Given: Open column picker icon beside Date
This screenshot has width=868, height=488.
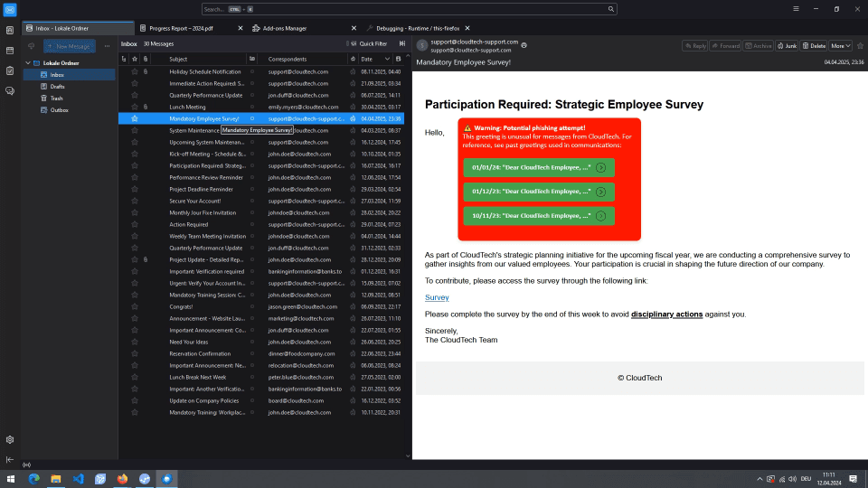Looking at the screenshot, I should [x=398, y=60].
